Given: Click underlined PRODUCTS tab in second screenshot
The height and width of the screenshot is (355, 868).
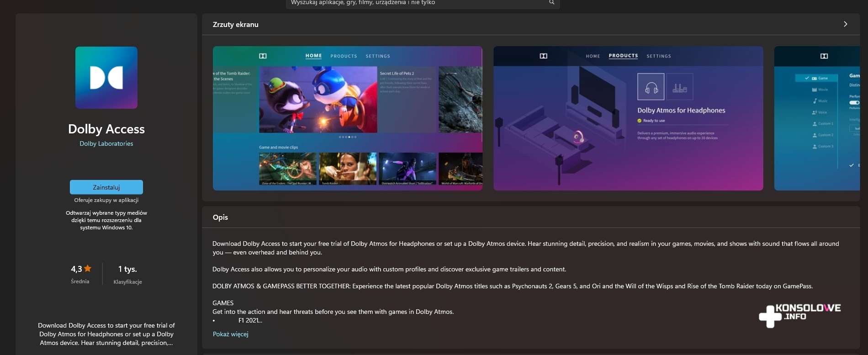Looking at the screenshot, I should (x=623, y=56).
